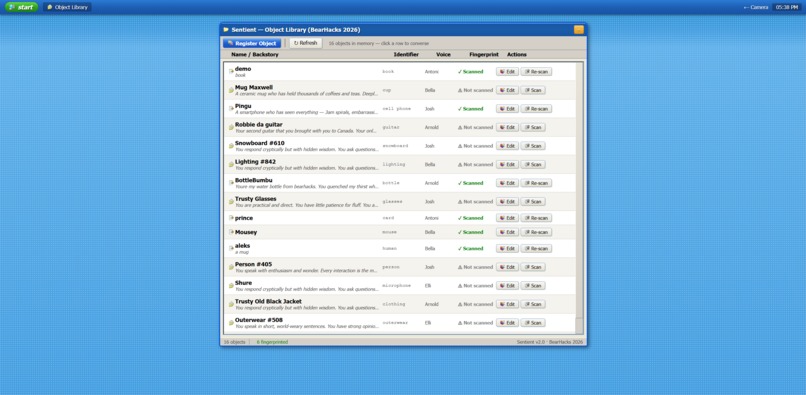Click the icon next to Lighting #842
Screen dimensions: 806x395
(231, 165)
